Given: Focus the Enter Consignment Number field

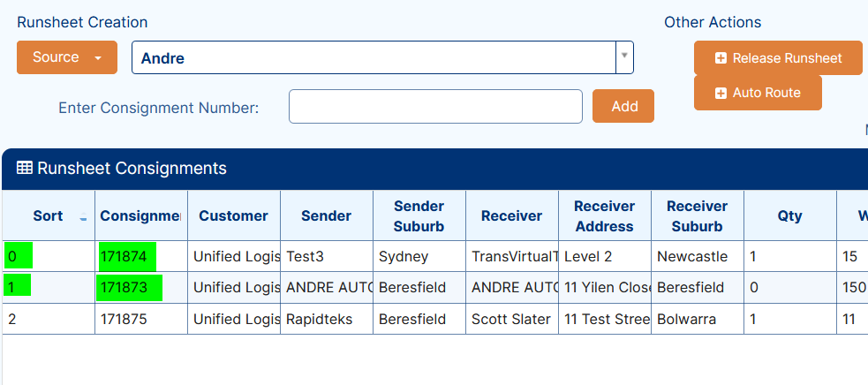Looking at the screenshot, I should click(x=435, y=106).
